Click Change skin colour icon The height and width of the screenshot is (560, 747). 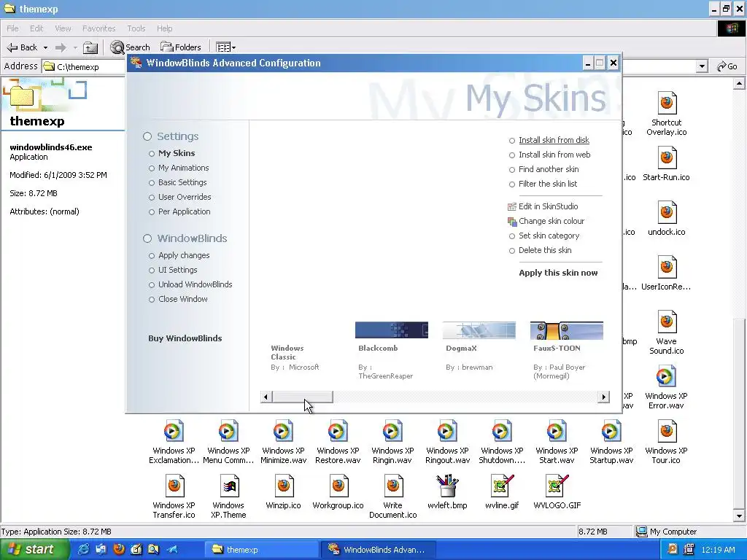tap(512, 222)
